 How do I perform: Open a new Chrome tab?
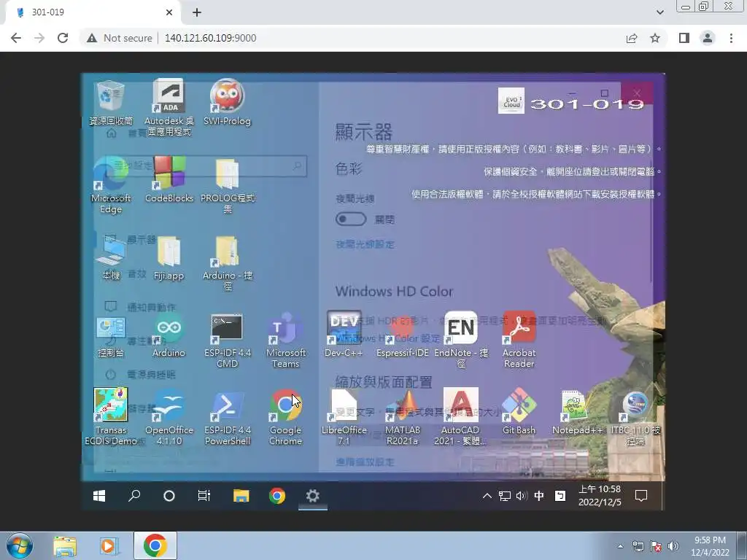(197, 12)
